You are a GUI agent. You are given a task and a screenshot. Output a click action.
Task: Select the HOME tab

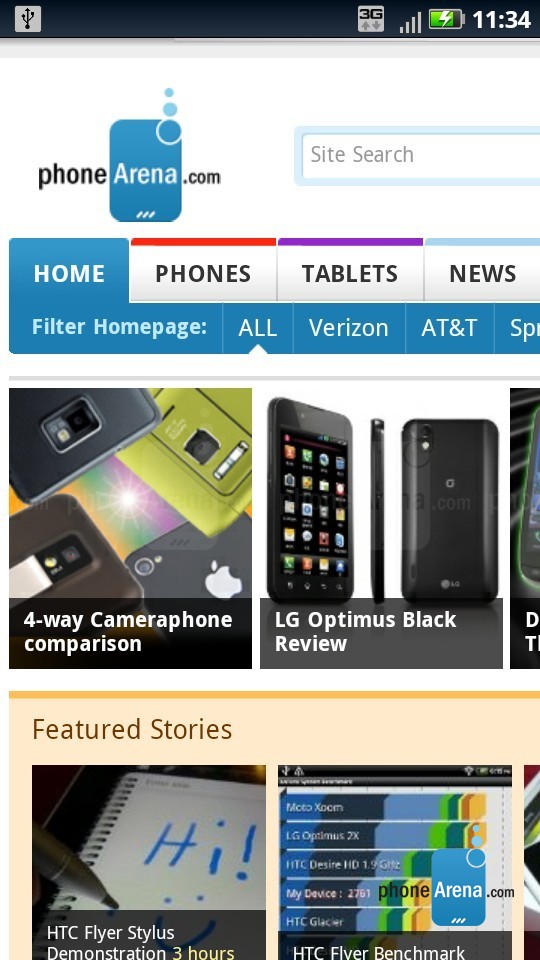69,273
